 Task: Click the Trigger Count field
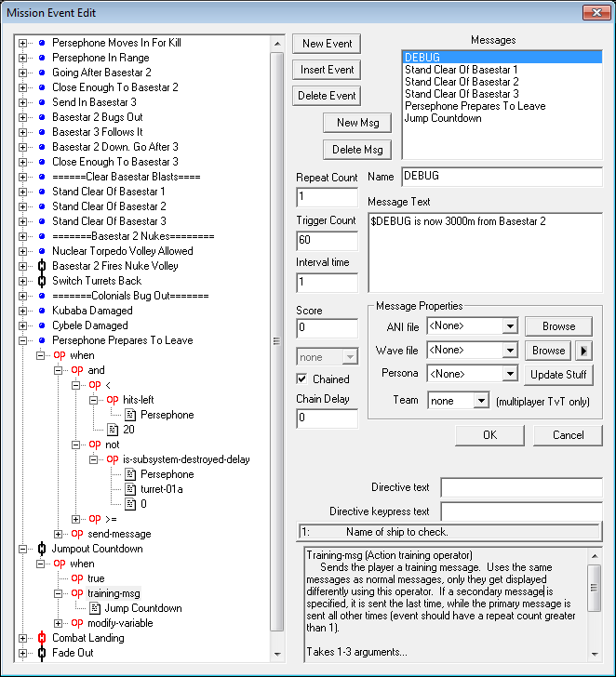coord(327,241)
